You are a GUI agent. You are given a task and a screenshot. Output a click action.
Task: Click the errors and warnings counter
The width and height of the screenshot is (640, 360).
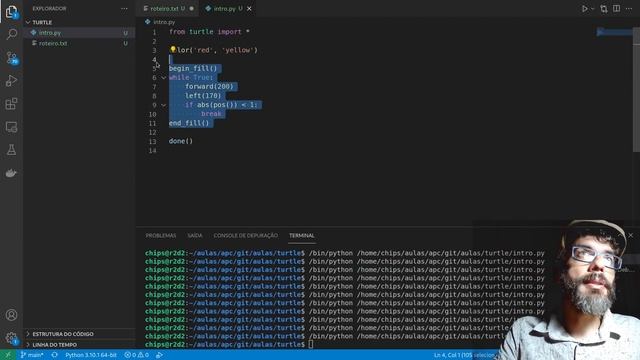coord(136,355)
